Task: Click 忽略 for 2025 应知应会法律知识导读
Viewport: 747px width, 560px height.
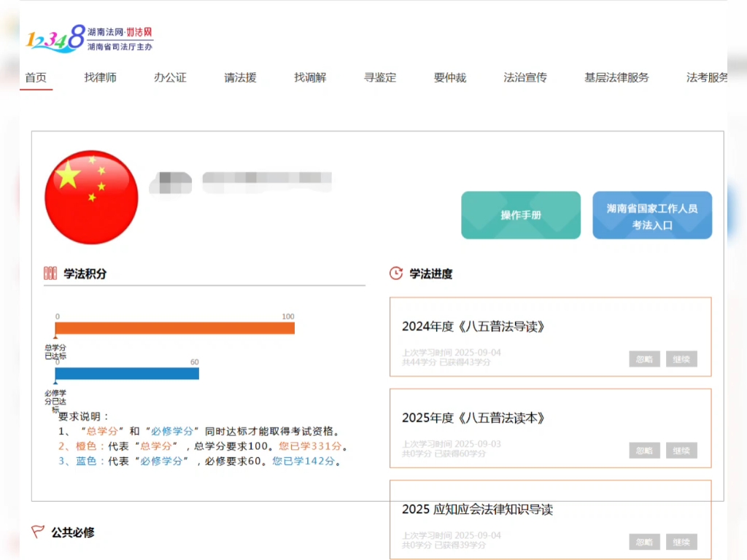Action: 643,542
